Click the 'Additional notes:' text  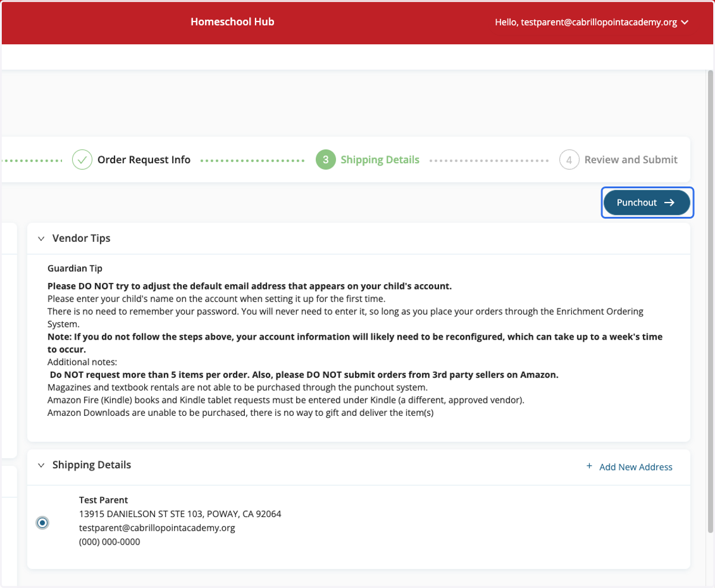pyautogui.click(x=82, y=362)
